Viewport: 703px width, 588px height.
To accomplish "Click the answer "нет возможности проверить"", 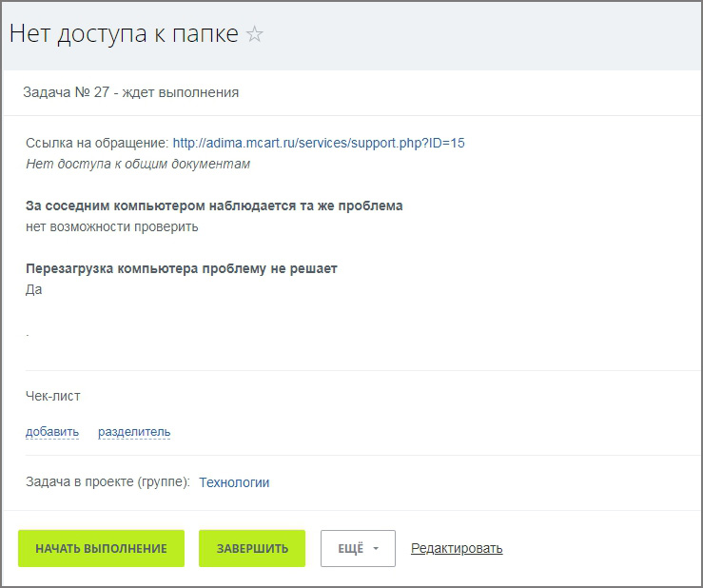I will [x=112, y=226].
